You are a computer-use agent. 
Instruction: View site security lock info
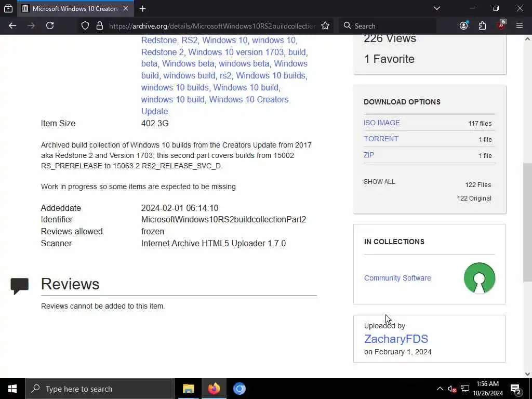100,26
